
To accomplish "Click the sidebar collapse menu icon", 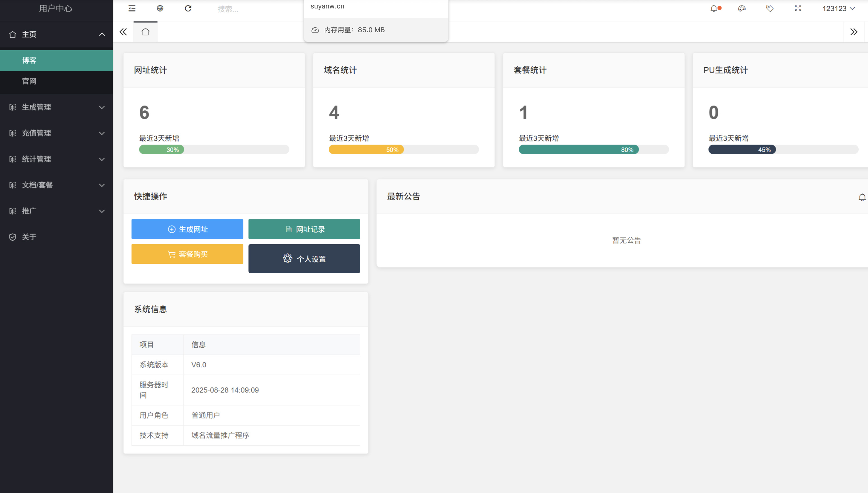I will 132,8.
